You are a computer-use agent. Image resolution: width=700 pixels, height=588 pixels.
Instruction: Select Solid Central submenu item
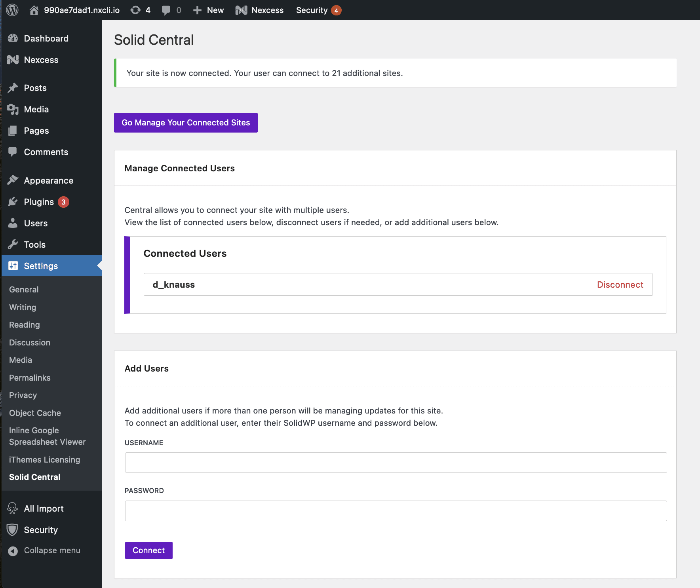click(35, 477)
